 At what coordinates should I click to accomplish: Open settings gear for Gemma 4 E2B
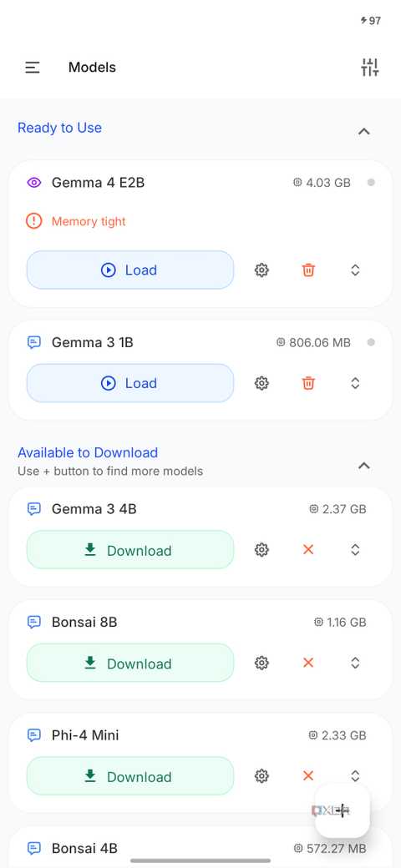pos(261,270)
